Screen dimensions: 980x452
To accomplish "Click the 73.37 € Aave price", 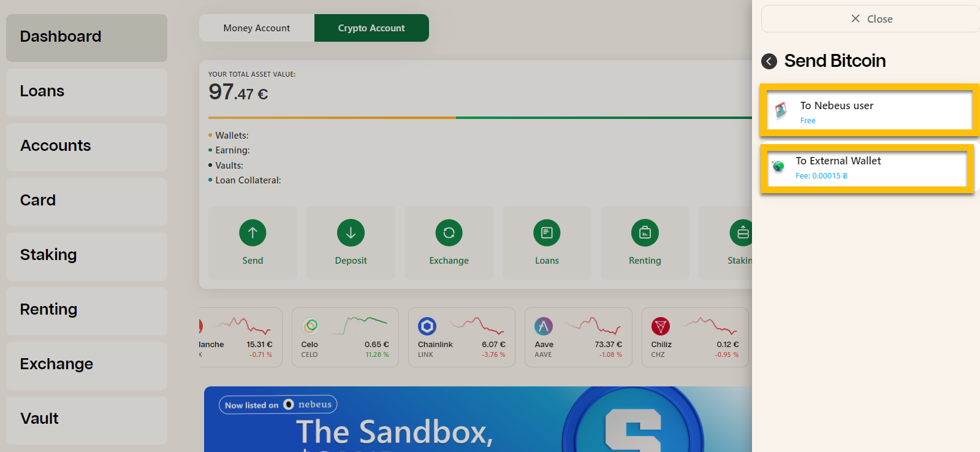I will (608, 345).
